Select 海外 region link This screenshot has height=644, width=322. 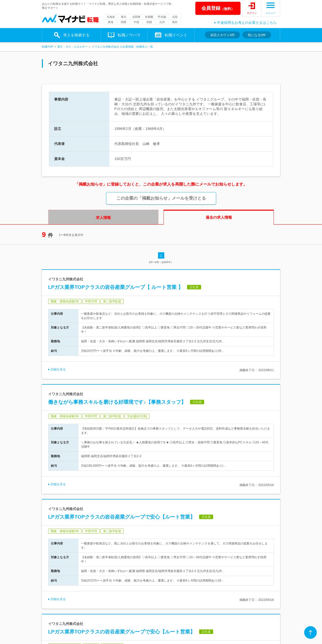(175, 22)
